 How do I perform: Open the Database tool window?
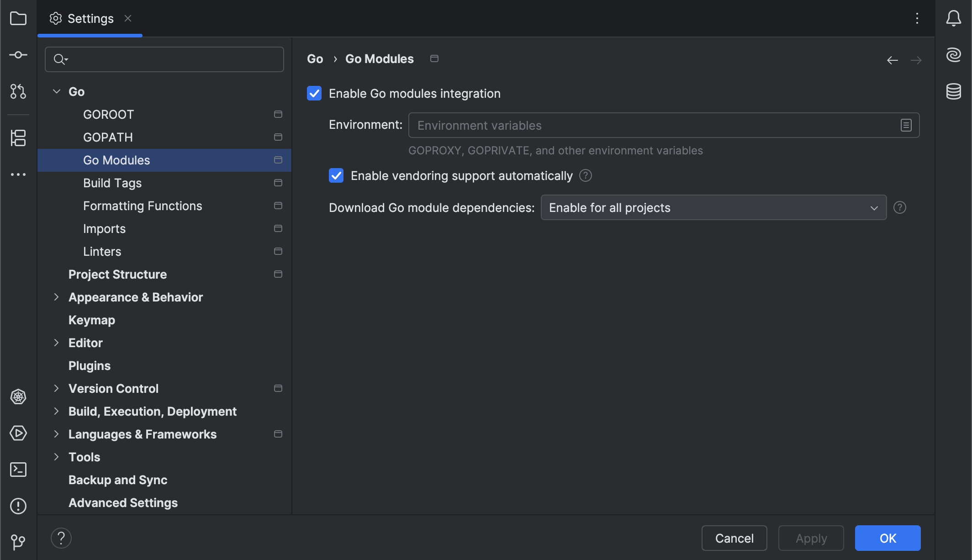[954, 91]
